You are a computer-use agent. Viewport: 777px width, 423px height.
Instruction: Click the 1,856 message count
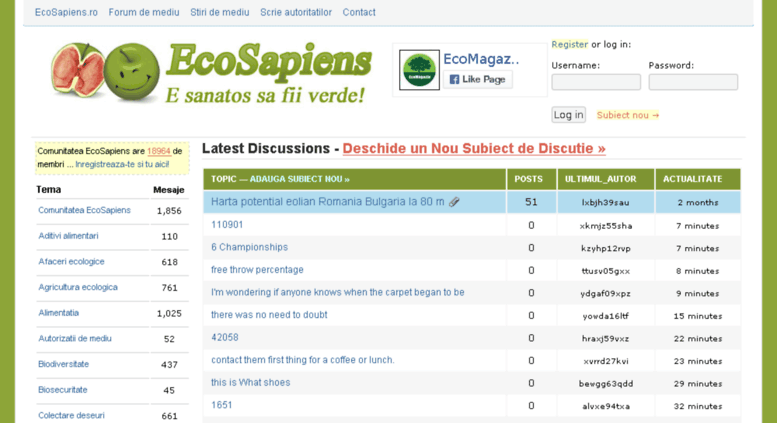point(169,211)
